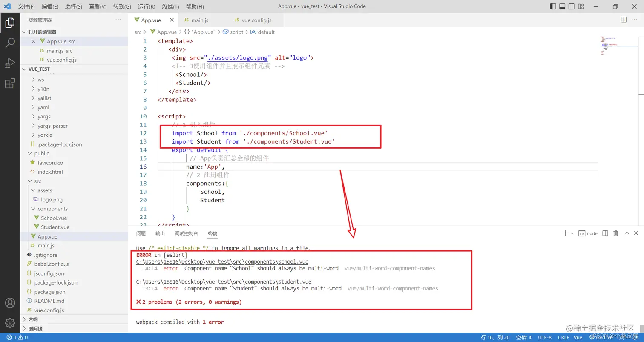Click the App.vue breadcrumb segment
Screen dimensions: 644x342
click(164, 32)
